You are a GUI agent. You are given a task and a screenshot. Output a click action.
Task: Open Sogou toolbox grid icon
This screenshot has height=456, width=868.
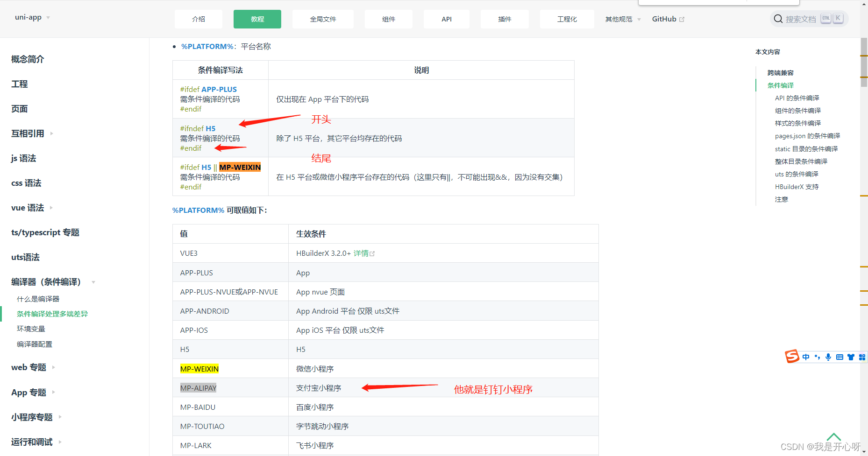point(862,357)
